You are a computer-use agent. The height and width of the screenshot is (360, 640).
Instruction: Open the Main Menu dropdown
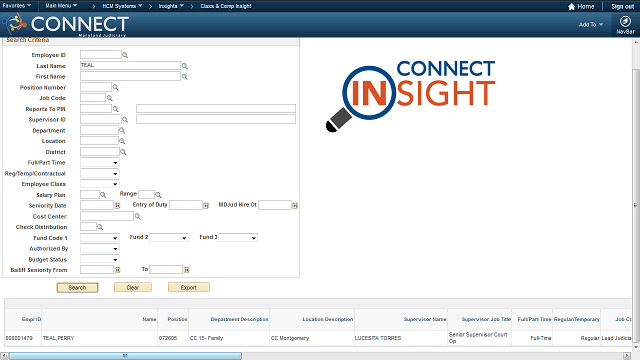pyautogui.click(x=61, y=6)
